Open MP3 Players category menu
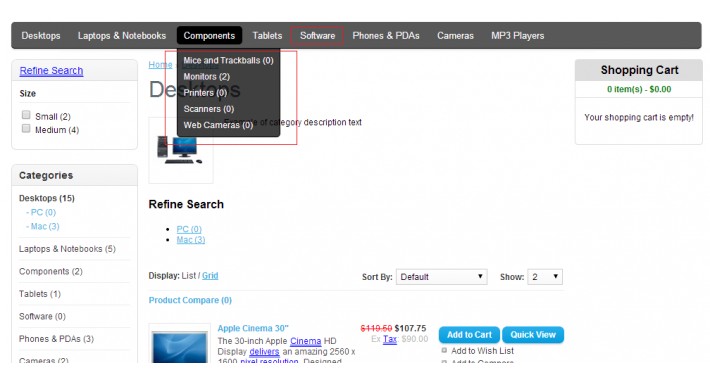Image resolution: width=710 pixels, height=380 pixels. pos(518,35)
